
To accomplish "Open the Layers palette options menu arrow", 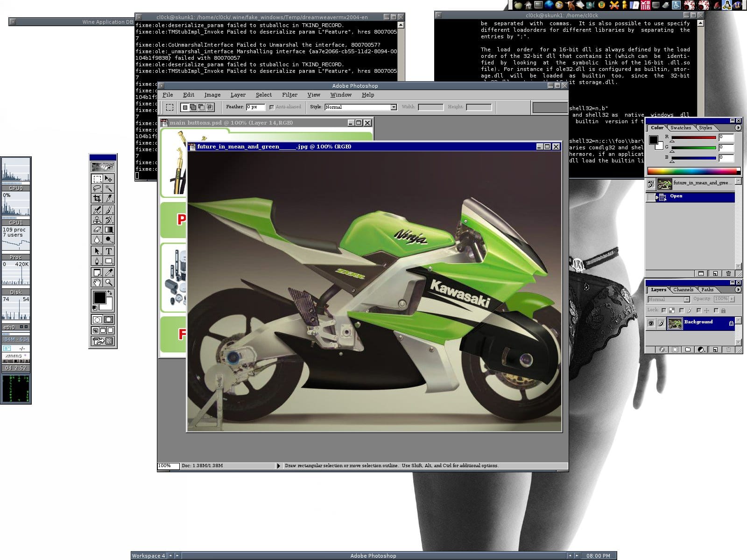I will 738,290.
